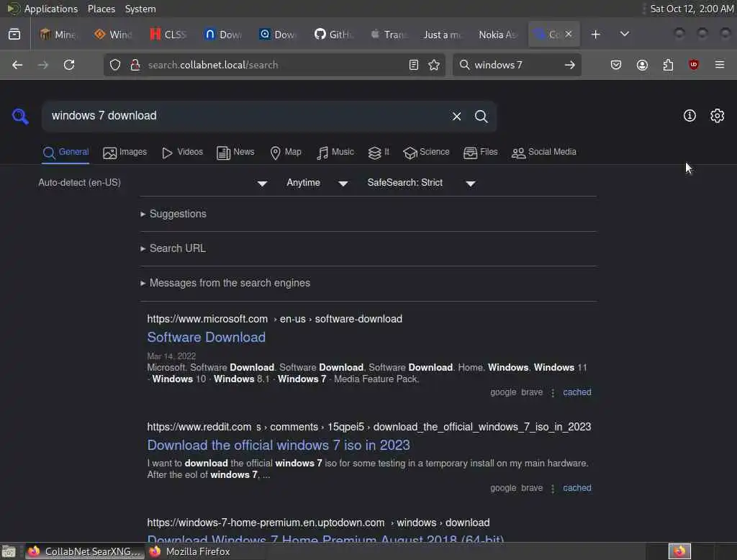This screenshot has width=737, height=560.
Task: Click the uptodown.com result URL
Action: click(x=318, y=523)
